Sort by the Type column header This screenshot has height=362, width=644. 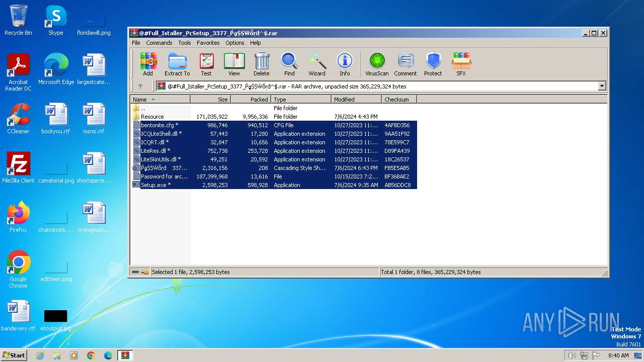click(x=301, y=100)
